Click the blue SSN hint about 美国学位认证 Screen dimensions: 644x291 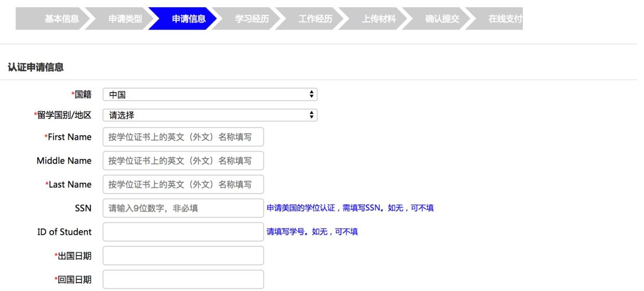pyautogui.click(x=350, y=208)
